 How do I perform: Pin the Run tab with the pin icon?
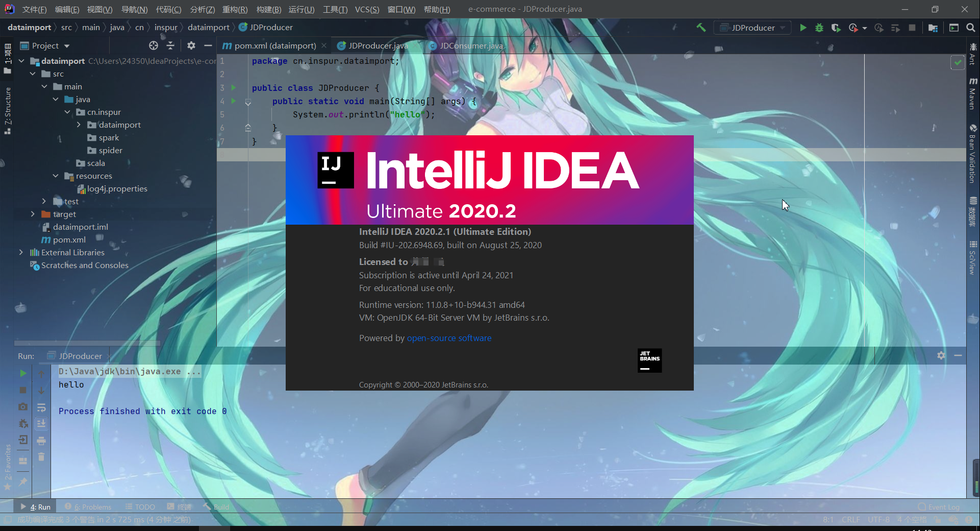pos(22,482)
